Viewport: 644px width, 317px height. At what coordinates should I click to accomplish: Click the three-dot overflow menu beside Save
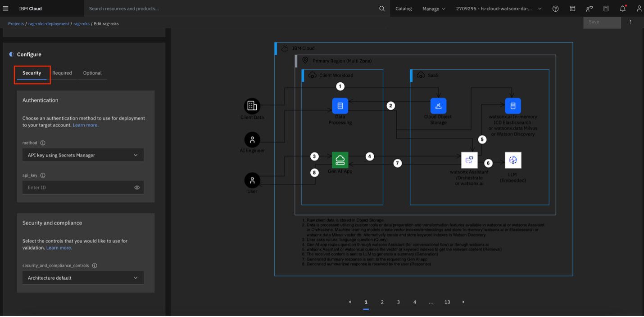pos(630,22)
